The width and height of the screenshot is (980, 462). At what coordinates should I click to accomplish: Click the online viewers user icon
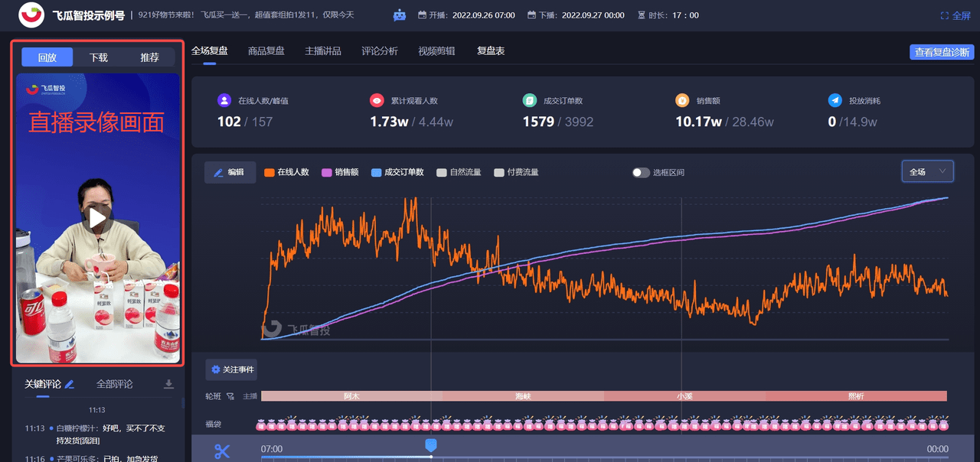click(224, 100)
